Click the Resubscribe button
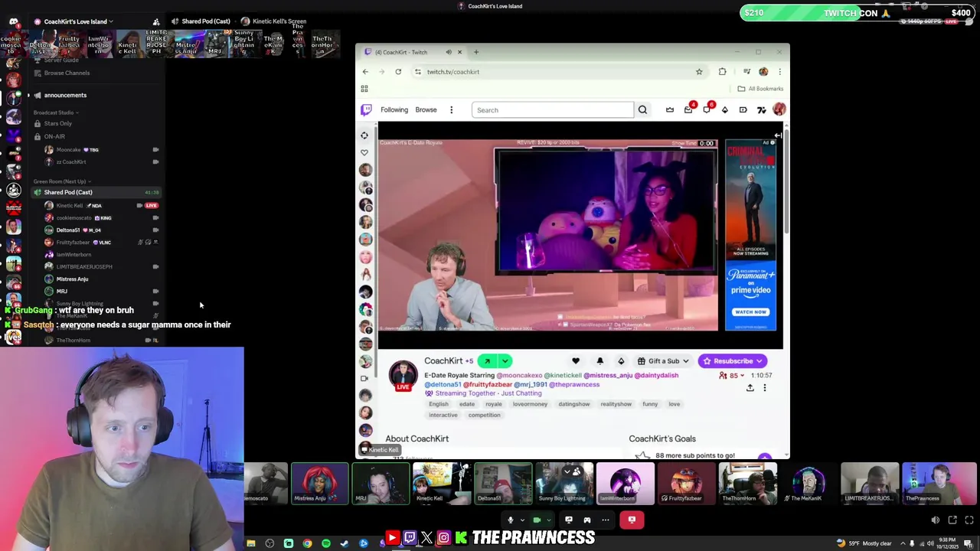The image size is (980, 551). (x=732, y=361)
